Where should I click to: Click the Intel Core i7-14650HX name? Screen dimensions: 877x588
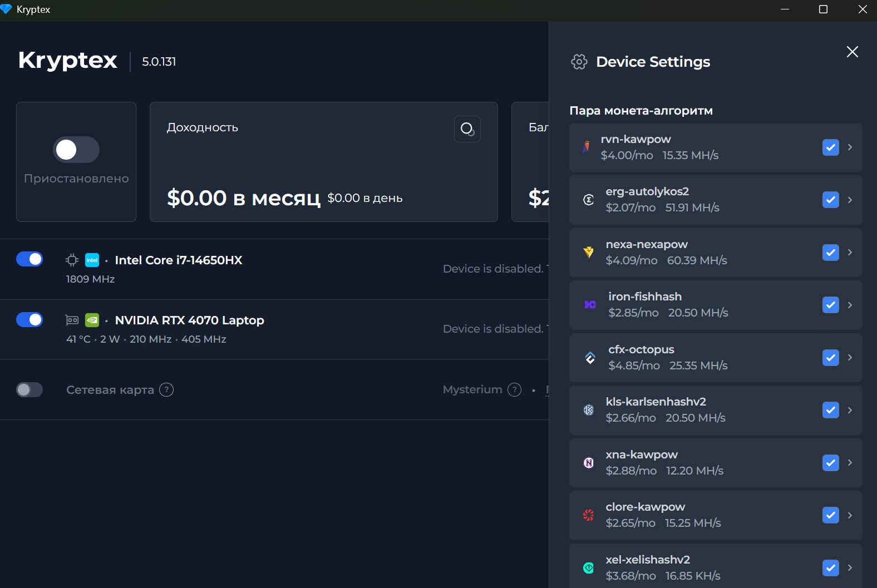pyautogui.click(x=179, y=260)
